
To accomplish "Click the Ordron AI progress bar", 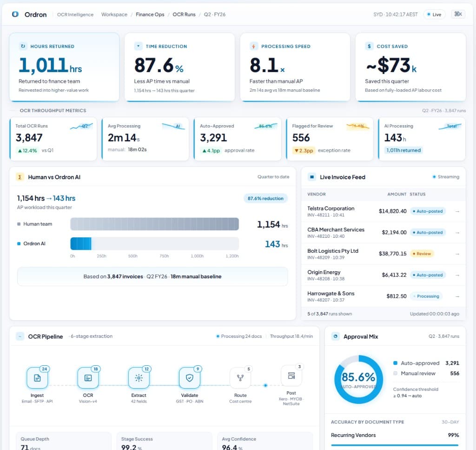I will 154,244.
